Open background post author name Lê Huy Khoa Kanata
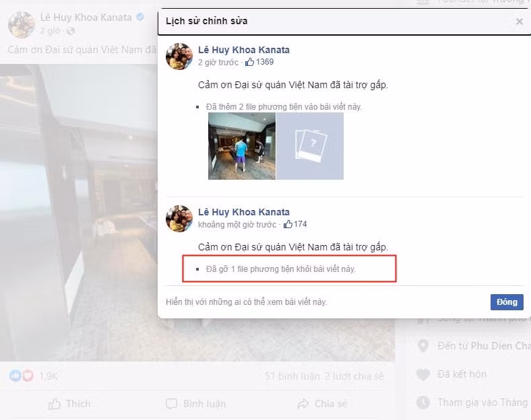The width and height of the screenshot is (531, 420). coord(86,17)
